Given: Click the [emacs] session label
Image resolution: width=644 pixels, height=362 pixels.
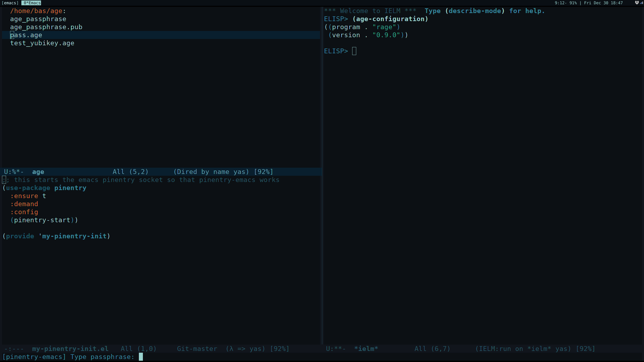Looking at the screenshot, I should [x=10, y=3].
